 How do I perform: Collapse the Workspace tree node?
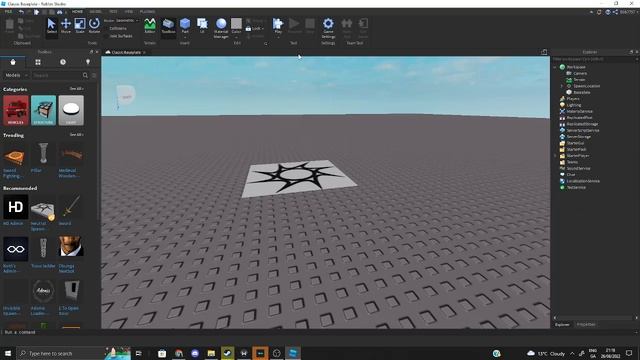click(555, 67)
